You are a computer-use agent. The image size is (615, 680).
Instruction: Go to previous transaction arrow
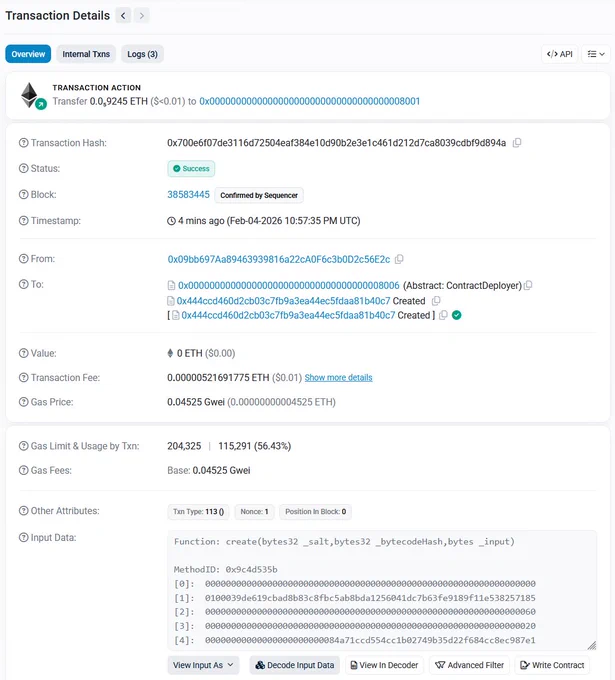(123, 16)
